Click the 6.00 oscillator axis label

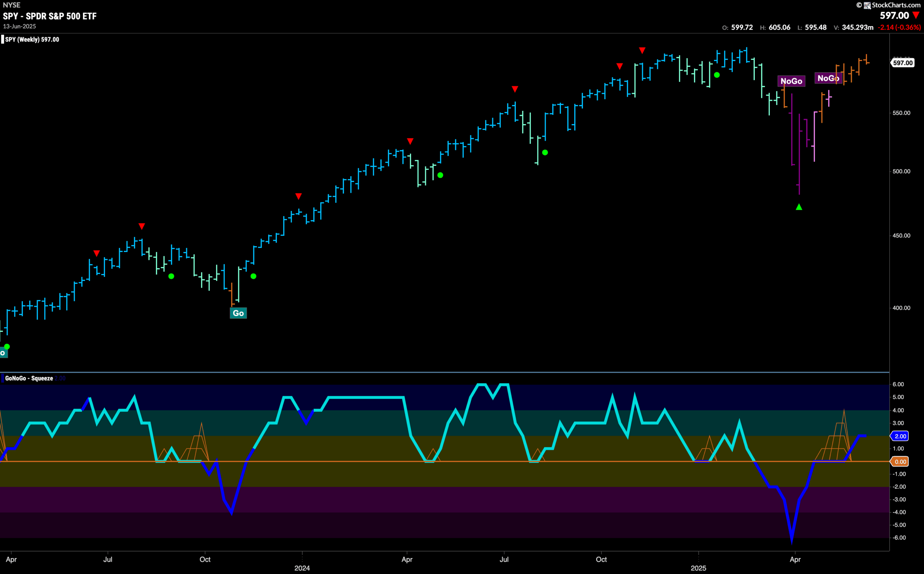pos(898,384)
